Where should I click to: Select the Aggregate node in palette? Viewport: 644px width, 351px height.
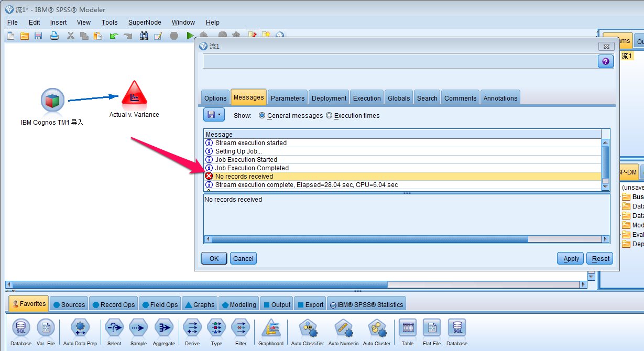pos(164,328)
